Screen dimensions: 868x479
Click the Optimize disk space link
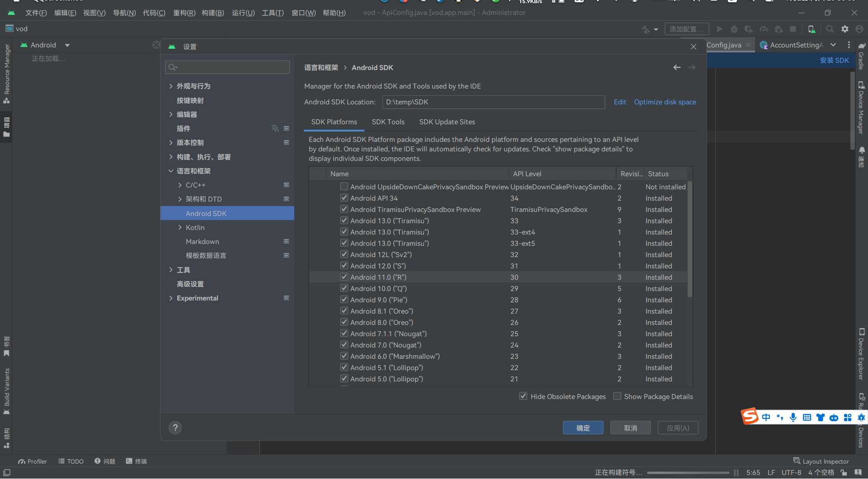point(665,102)
